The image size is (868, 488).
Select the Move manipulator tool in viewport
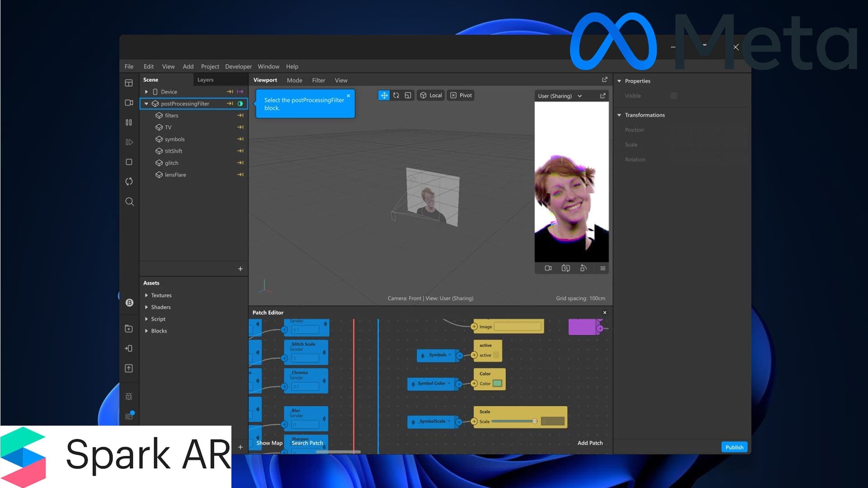click(x=384, y=95)
